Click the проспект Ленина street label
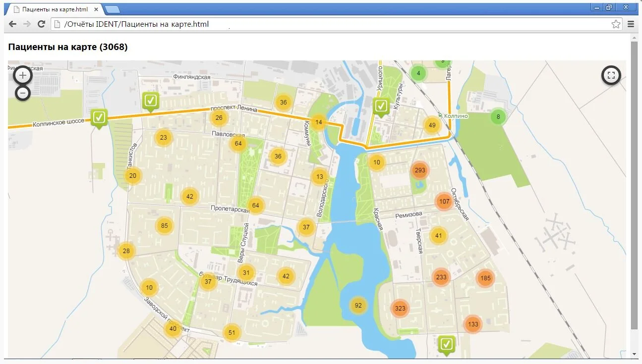 (x=234, y=109)
